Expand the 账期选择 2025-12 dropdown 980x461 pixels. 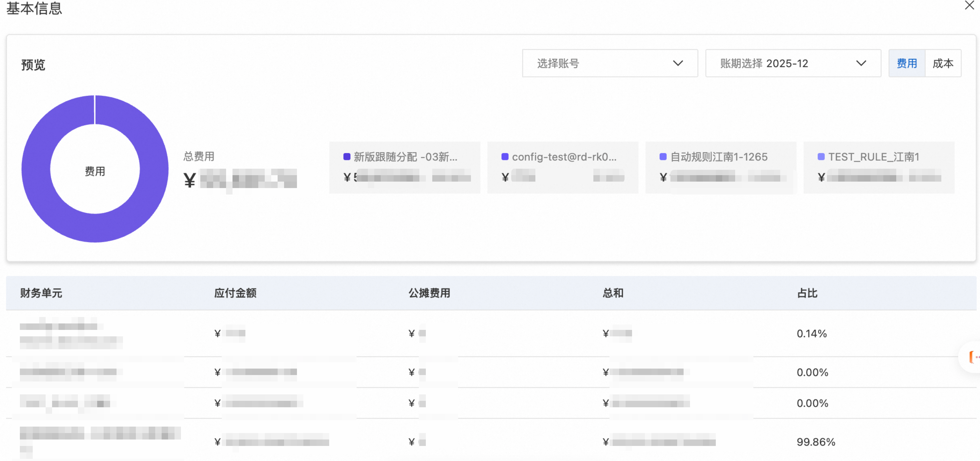(x=793, y=63)
